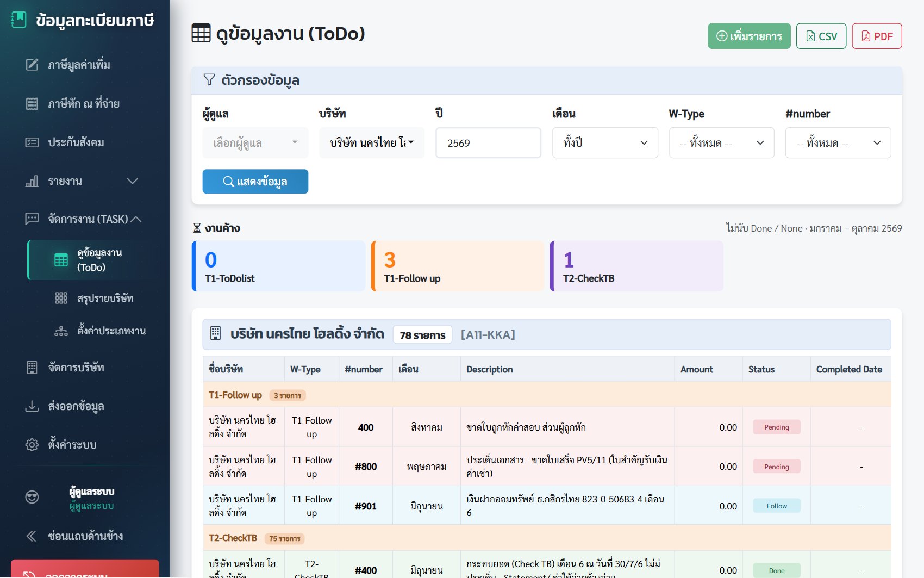Open ตั้งค่าประเภทงาน submenu item
Viewport: 924px width, 578px height.
[x=93, y=331]
